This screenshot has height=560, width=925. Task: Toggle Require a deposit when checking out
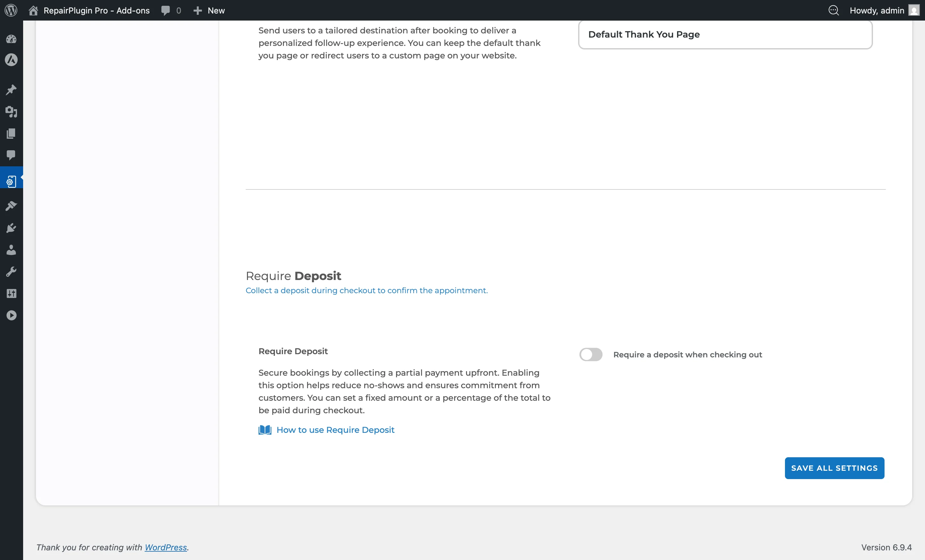coord(591,354)
